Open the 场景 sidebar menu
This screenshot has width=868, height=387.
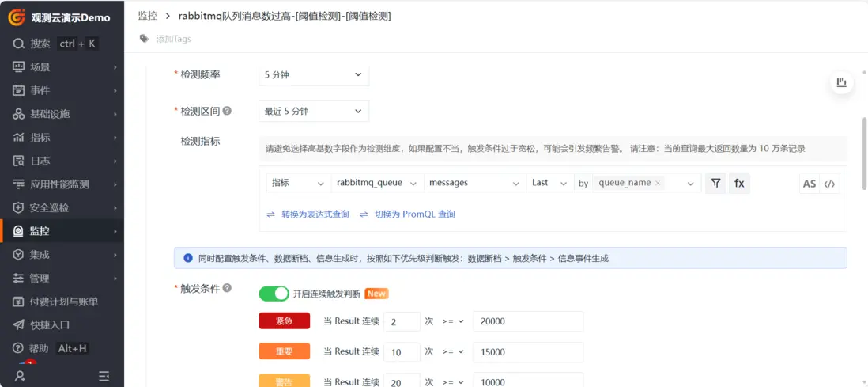pos(62,67)
